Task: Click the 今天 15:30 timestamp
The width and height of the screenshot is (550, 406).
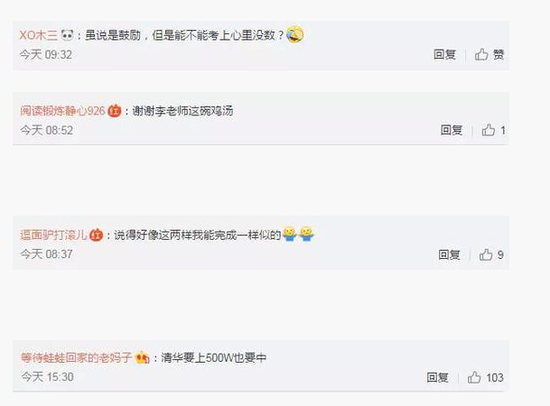Action: point(47,377)
